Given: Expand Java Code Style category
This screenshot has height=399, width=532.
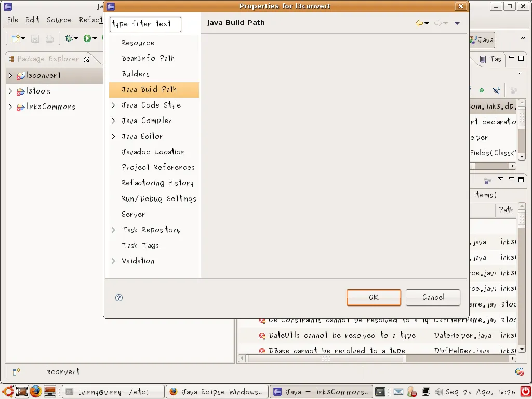Looking at the screenshot, I should pyautogui.click(x=113, y=105).
